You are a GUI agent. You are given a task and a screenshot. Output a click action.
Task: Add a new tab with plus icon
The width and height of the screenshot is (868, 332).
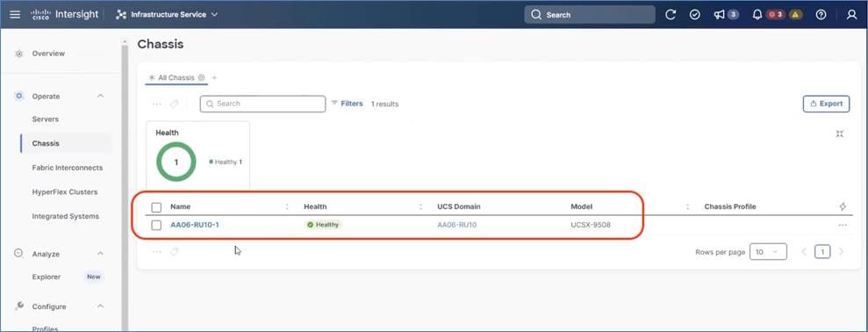[x=214, y=78]
